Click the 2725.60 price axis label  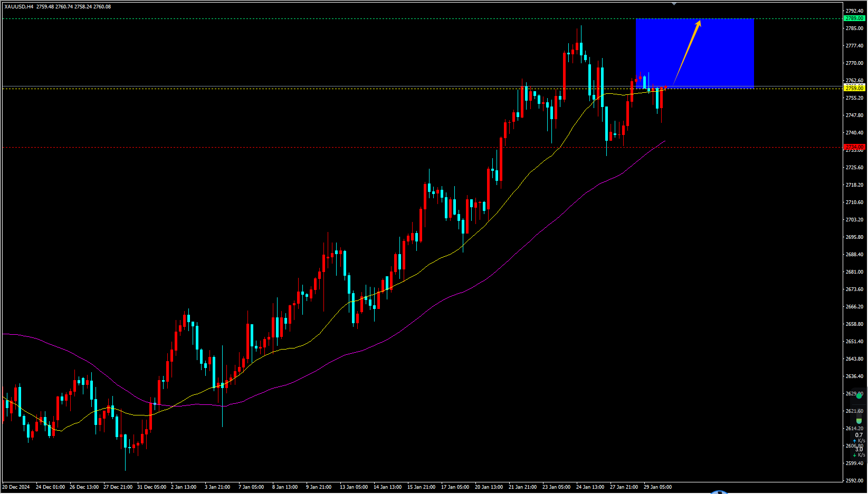854,167
